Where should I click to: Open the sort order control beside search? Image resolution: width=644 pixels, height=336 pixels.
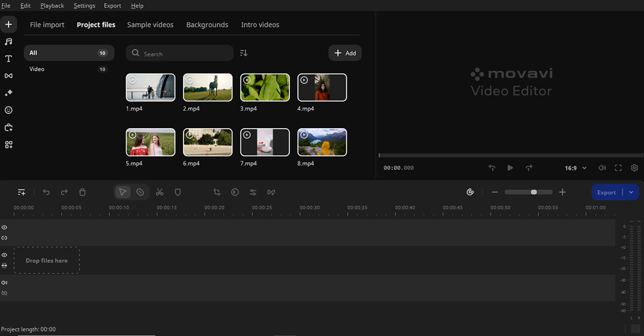(x=243, y=53)
